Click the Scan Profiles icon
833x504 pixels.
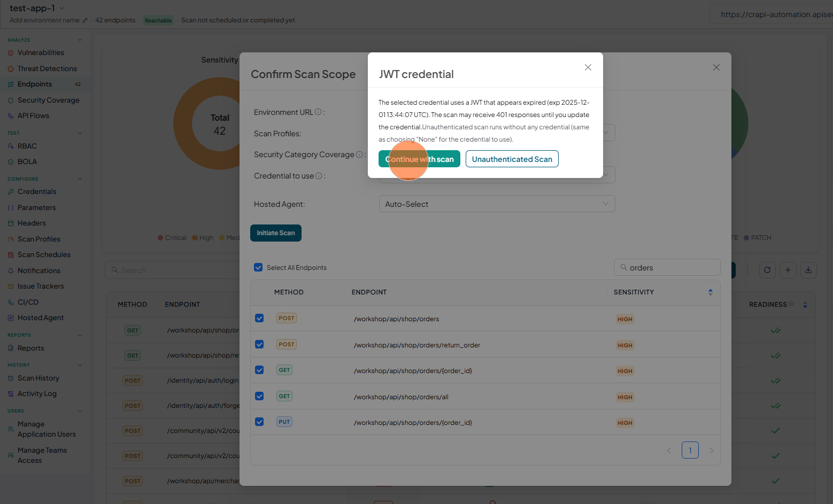click(11, 239)
